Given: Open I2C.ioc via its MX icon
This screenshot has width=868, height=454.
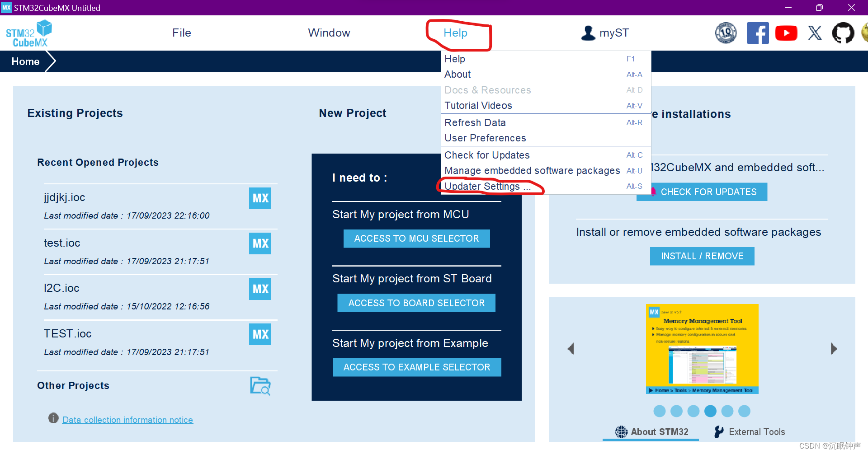Looking at the screenshot, I should [x=260, y=289].
